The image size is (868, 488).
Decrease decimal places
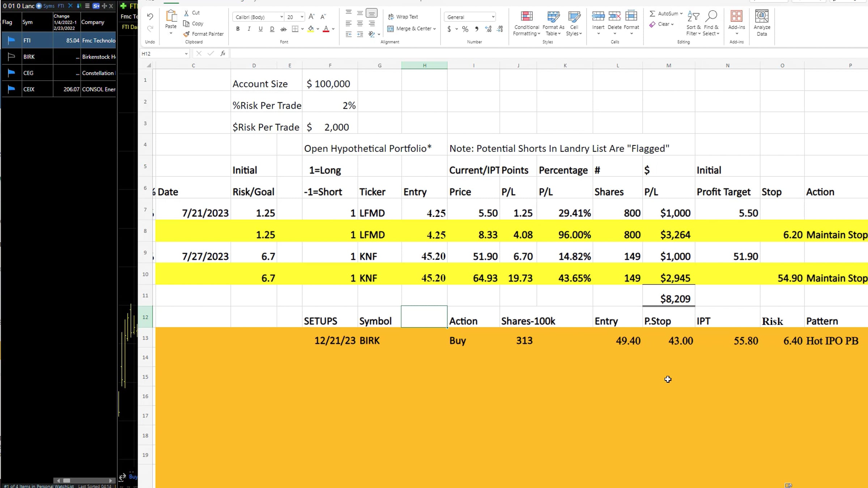(x=500, y=29)
